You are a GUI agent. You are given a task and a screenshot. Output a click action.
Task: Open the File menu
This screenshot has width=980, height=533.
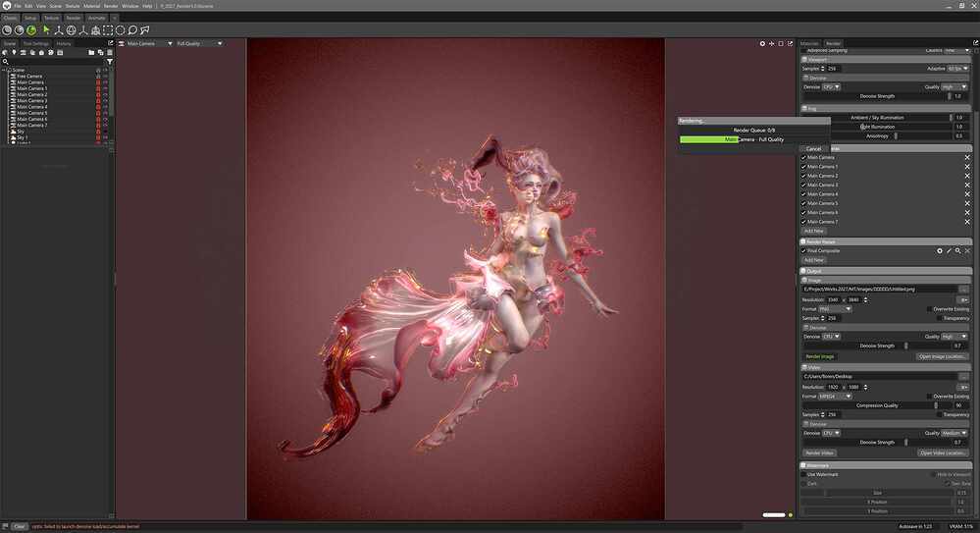(18, 6)
